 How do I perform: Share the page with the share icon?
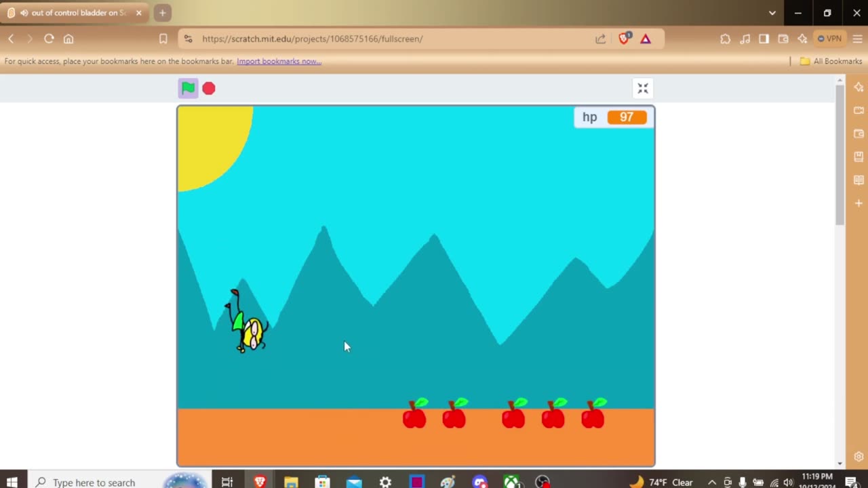tap(600, 39)
